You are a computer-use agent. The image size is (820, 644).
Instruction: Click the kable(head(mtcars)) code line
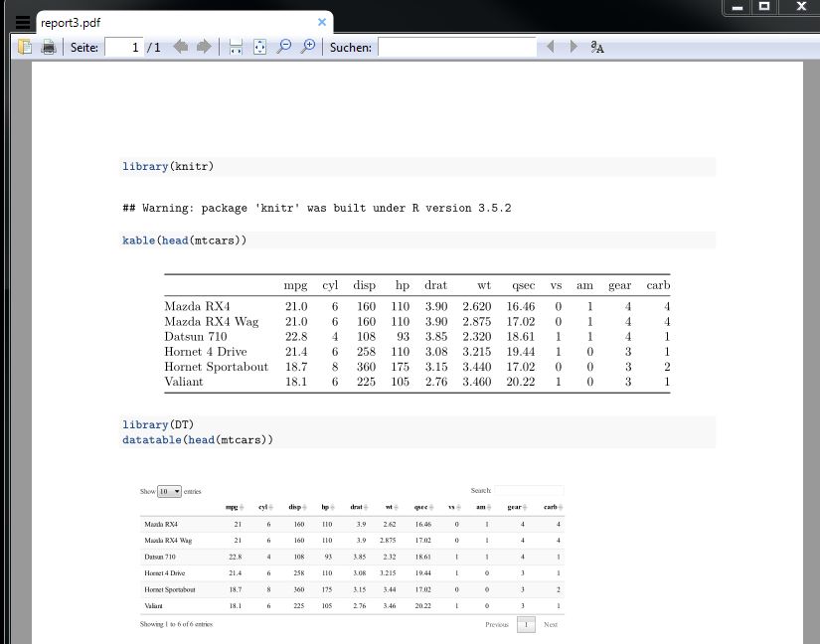(184, 241)
